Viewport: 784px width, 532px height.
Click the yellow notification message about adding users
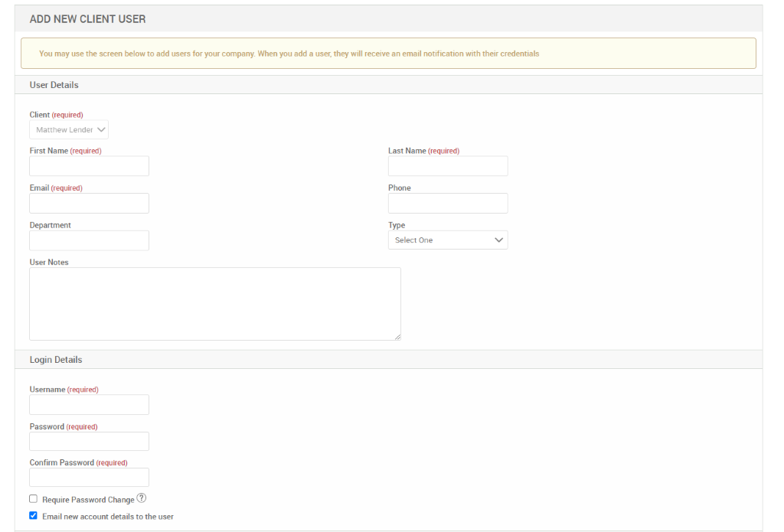point(388,54)
